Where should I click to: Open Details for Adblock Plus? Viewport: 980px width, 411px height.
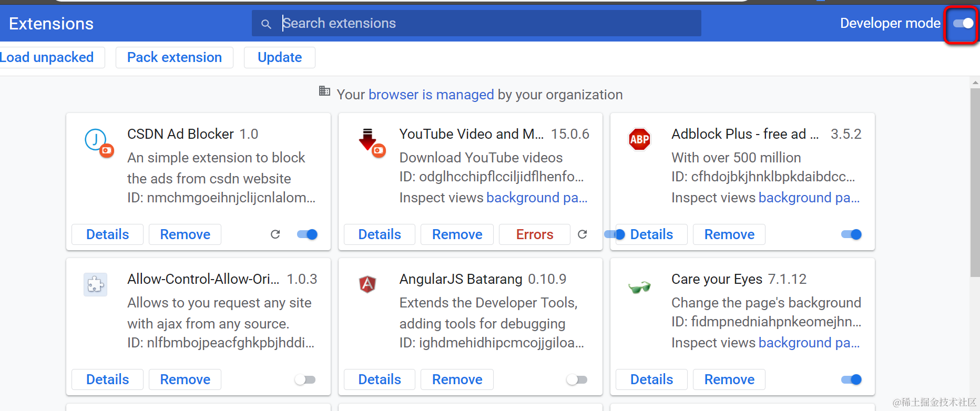pyautogui.click(x=652, y=234)
